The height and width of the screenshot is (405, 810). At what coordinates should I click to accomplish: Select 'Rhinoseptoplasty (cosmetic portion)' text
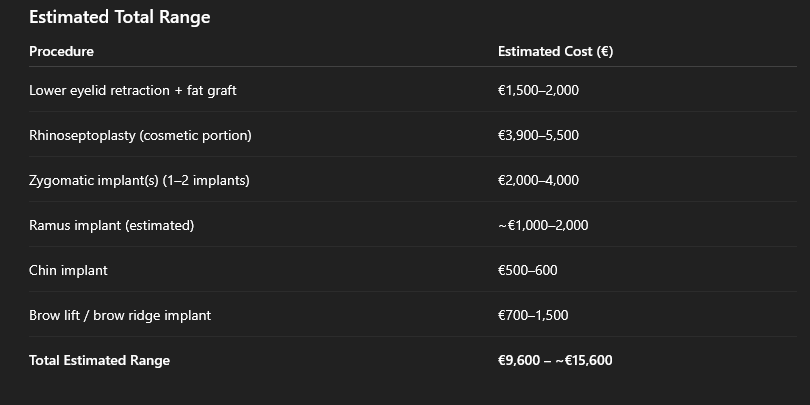[140, 135]
